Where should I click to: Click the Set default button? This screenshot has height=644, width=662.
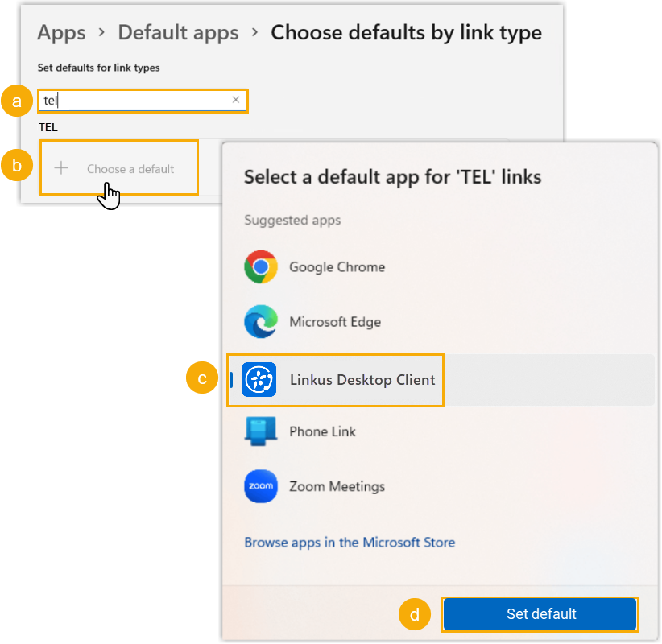click(x=540, y=614)
